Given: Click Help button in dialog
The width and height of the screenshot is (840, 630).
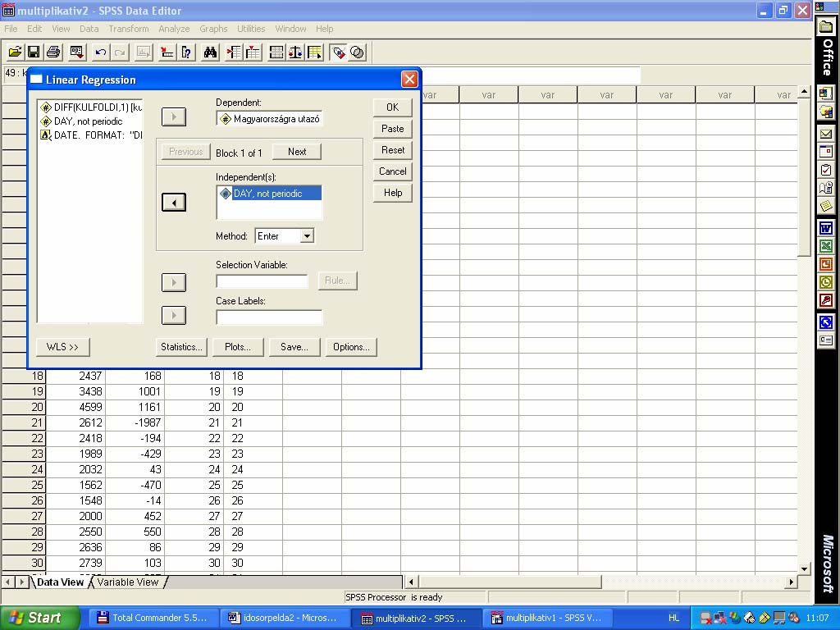Looking at the screenshot, I should pyautogui.click(x=393, y=193).
